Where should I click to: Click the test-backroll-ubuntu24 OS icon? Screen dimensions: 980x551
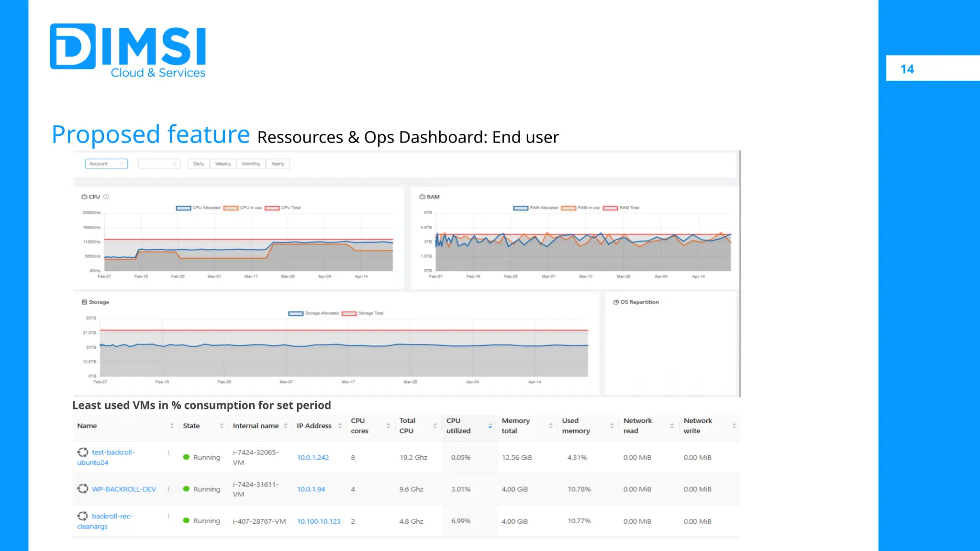pyautogui.click(x=83, y=452)
